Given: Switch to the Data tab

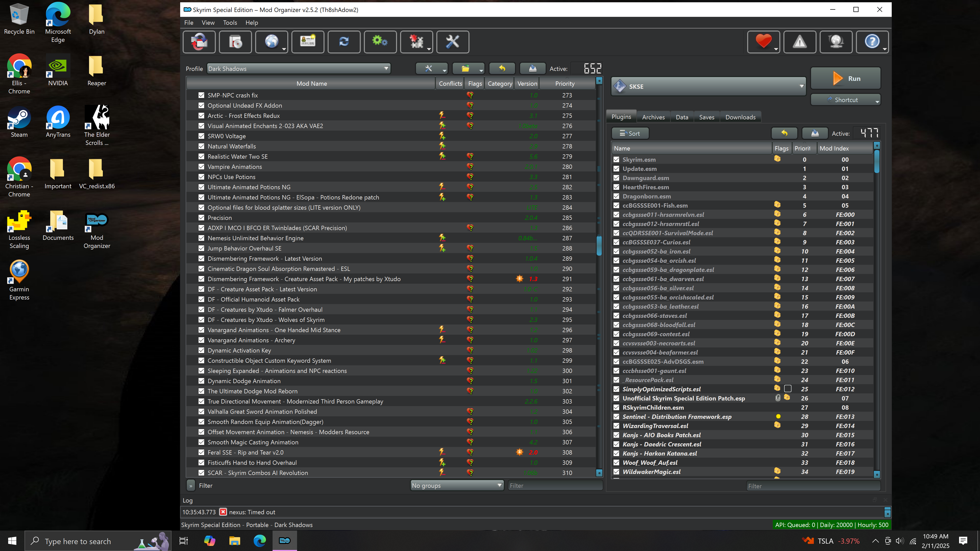Looking at the screenshot, I should click(682, 117).
